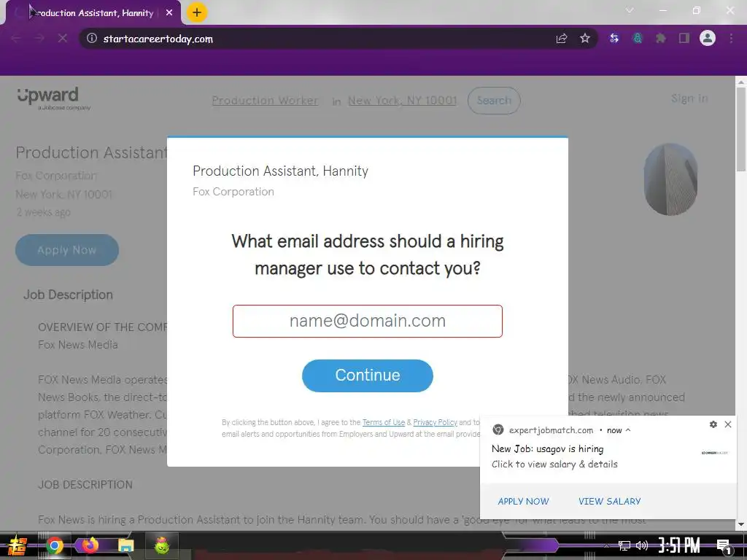This screenshot has height=560, width=747.
Task: Click the 3:51 PM clock
Action: pyautogui.click(x=679, y=545)
